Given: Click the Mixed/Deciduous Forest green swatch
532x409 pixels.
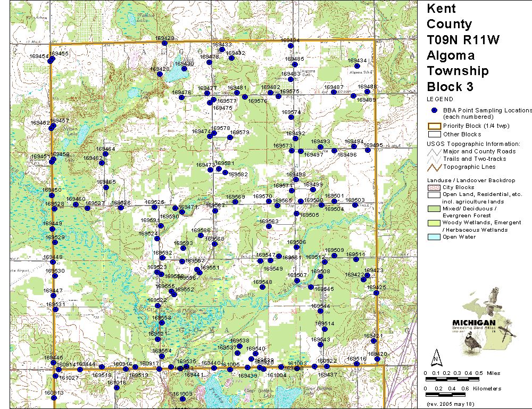Looking at the screenshot, I should (x=434, y=209).
